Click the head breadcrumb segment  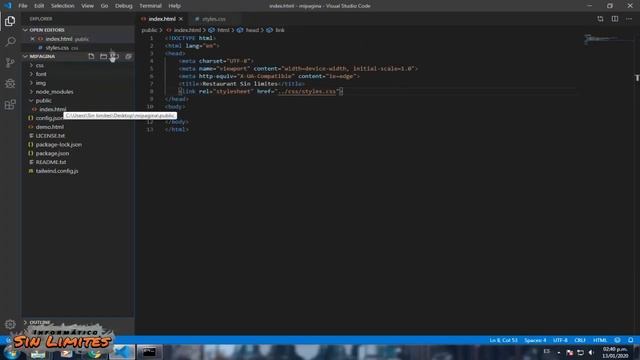click(x=252, y=30)
